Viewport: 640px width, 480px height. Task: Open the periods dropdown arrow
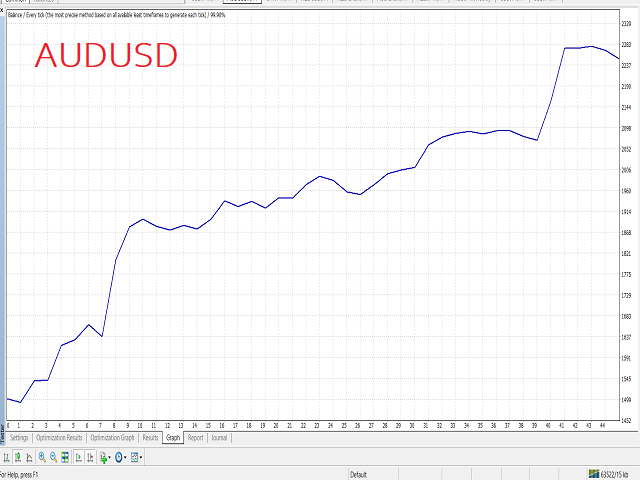(x=125, y=457)
